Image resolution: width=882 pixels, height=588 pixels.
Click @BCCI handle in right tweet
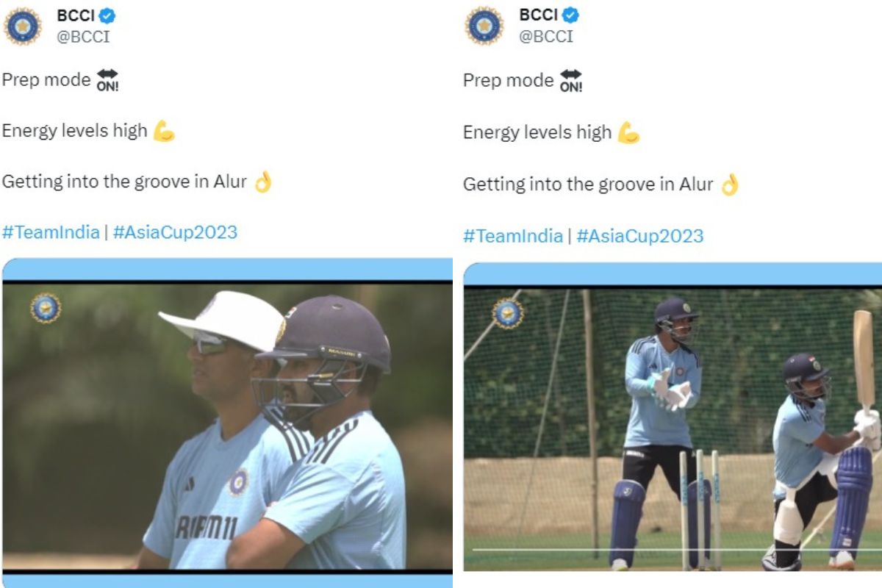click(546, 37)
